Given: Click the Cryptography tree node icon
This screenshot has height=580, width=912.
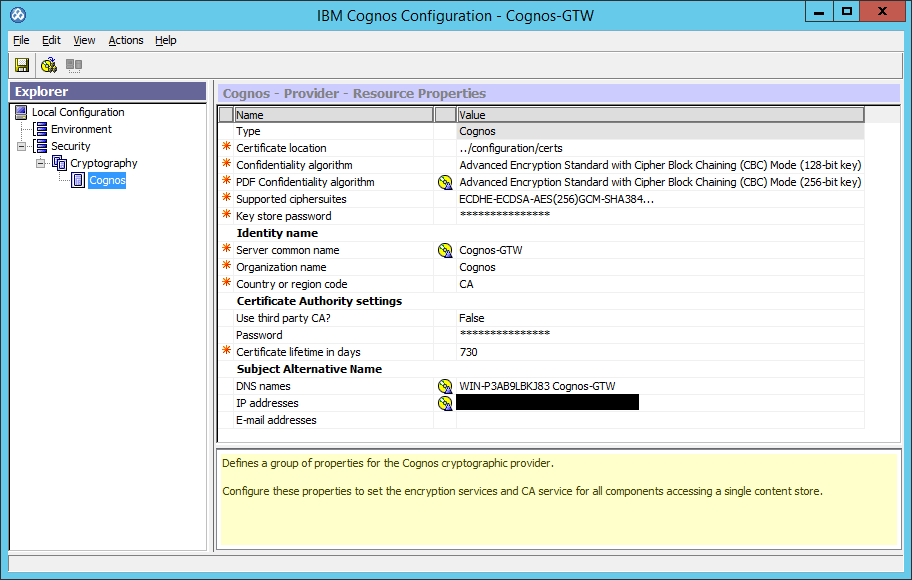Looking at the screenshot, I should click(x=59, y=163).
